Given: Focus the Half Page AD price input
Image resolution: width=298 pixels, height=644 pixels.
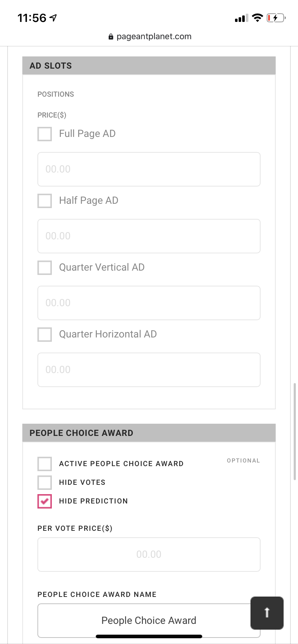Looking at the screenshot, I should [149, 236].
